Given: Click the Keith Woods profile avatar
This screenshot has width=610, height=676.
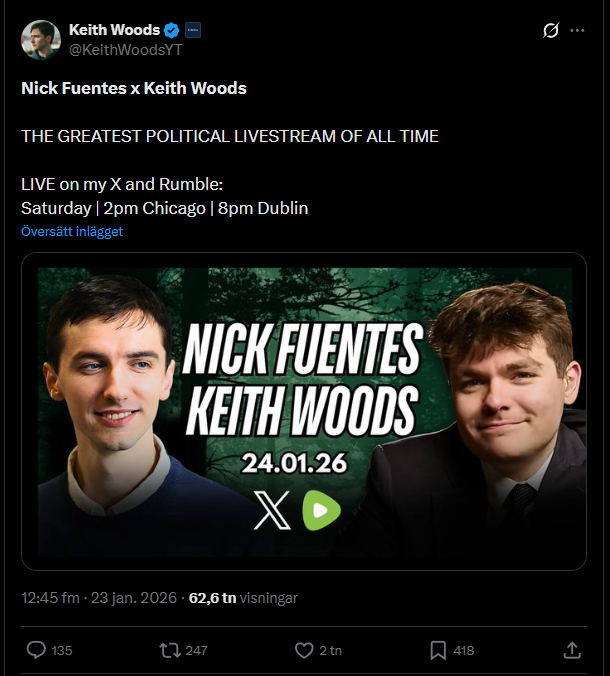Looking at the screenshot, I should 41,40.
